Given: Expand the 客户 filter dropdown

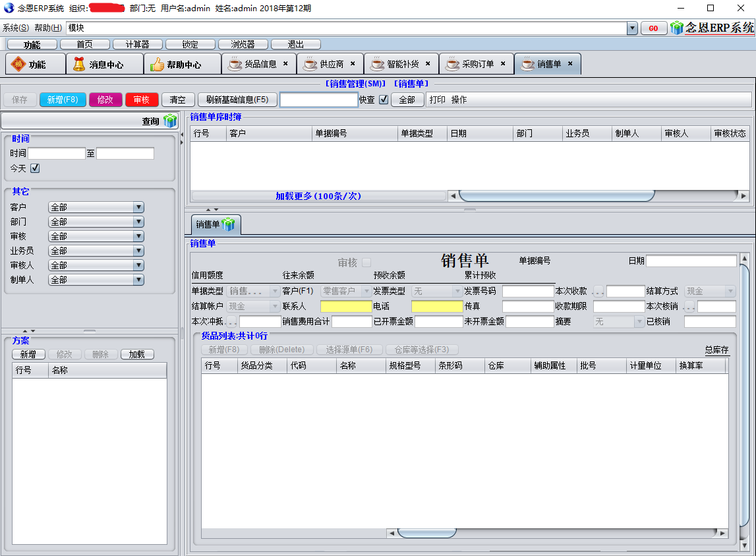Looking at the screenshot, I should click(x=138, y=207).
